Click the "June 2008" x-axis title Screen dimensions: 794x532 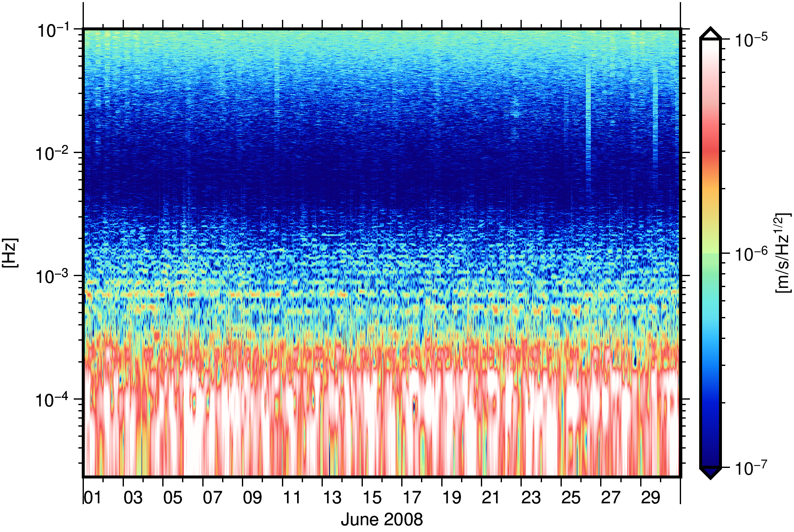382,519
